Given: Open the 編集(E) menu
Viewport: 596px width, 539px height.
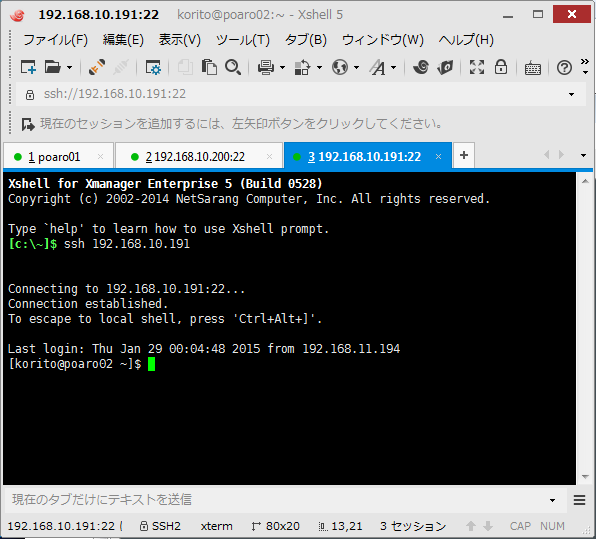Looking at the screenshot, I should [x=123, y=40].
